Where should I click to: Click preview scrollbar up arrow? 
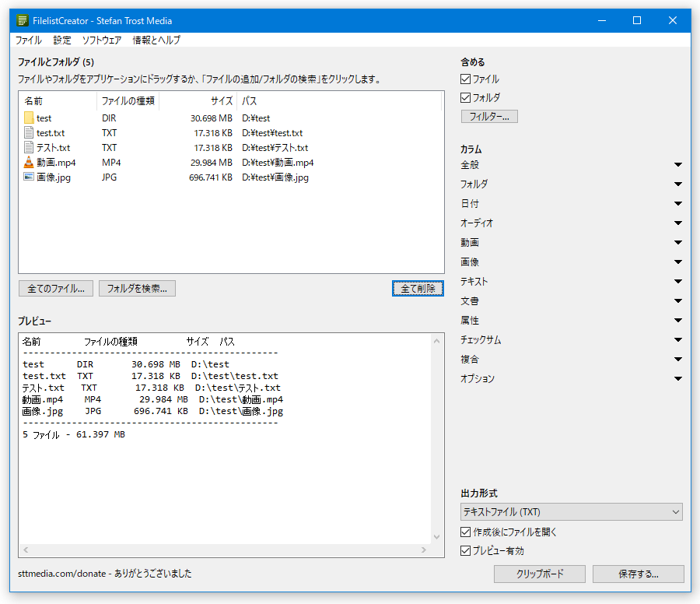click(x=436, y=342)
